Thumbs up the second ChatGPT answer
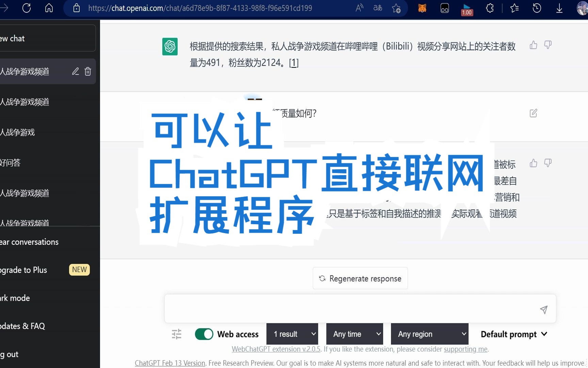Image resolution: width=588 pixels, height=368 pixels. pos(534,163)
